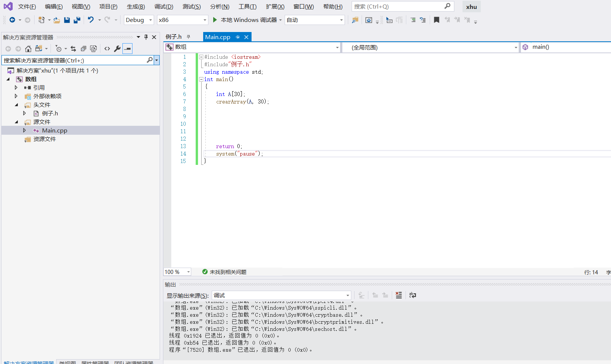This screenshot has height=364, width=611.
Task: Collapse the 源文件 folder node
Action: point(16,122)
